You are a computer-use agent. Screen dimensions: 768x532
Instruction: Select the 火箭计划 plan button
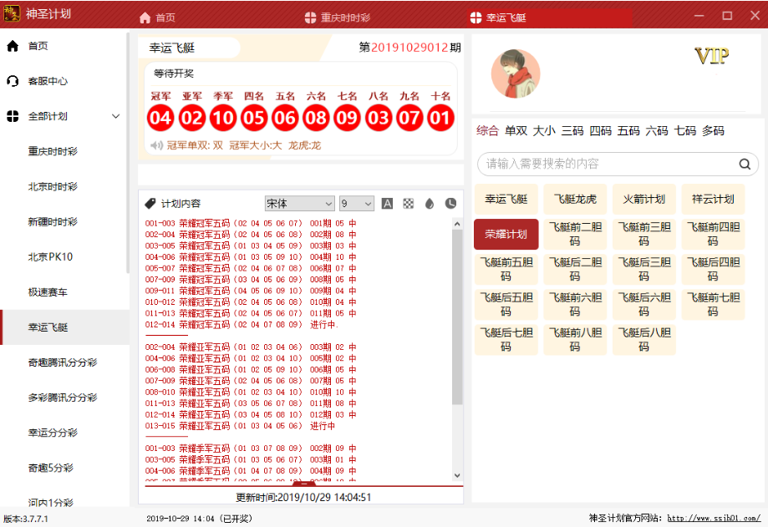[x=643, y=200]
